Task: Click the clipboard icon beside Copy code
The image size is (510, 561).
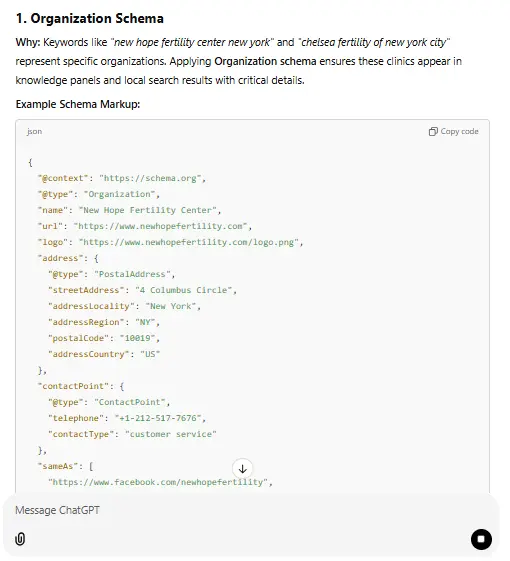Action: click(x=433, y=132)
